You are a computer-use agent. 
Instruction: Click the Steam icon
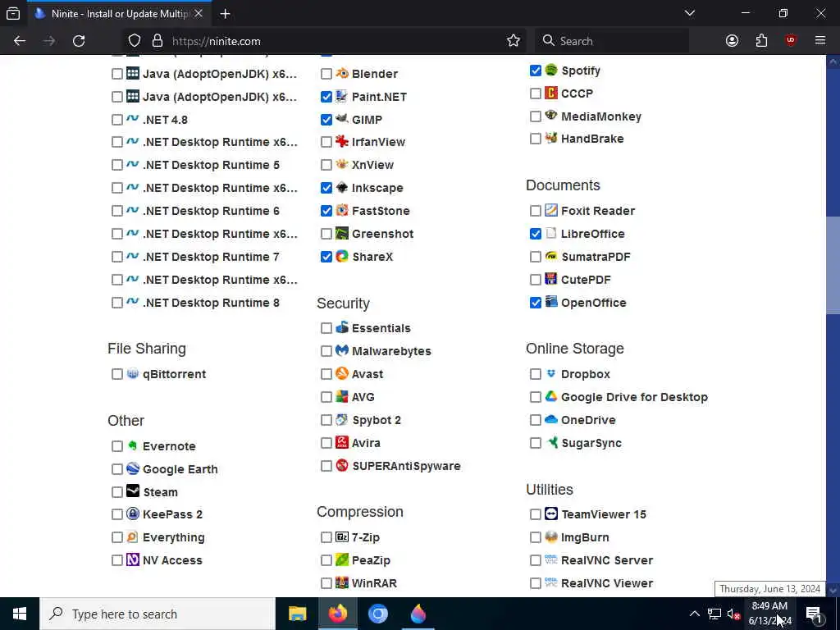point(133,491)
